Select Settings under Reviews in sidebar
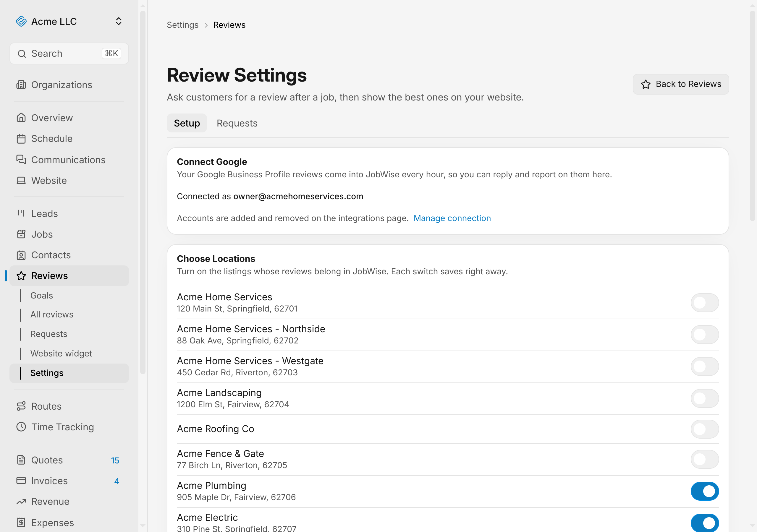757x532 pixels. pos(69,373)
